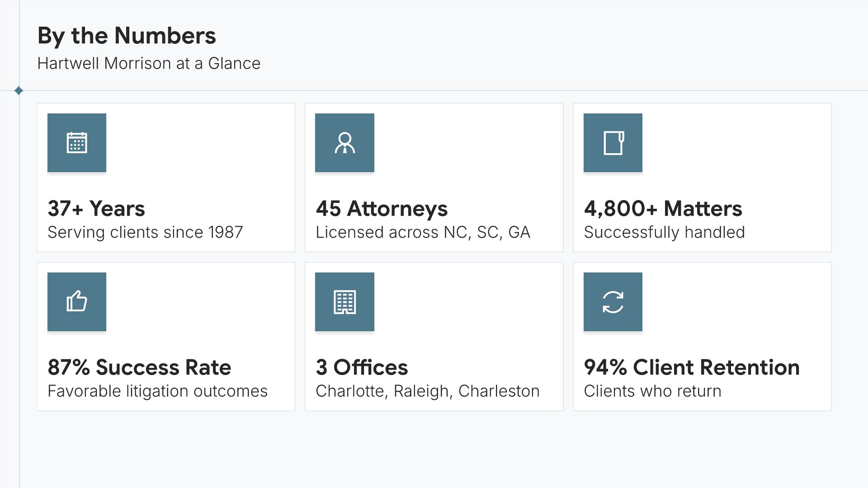The width and height of the screenshot is (868, 488).
Task: Select the 37+ Years heading
Action: point(96,208)
